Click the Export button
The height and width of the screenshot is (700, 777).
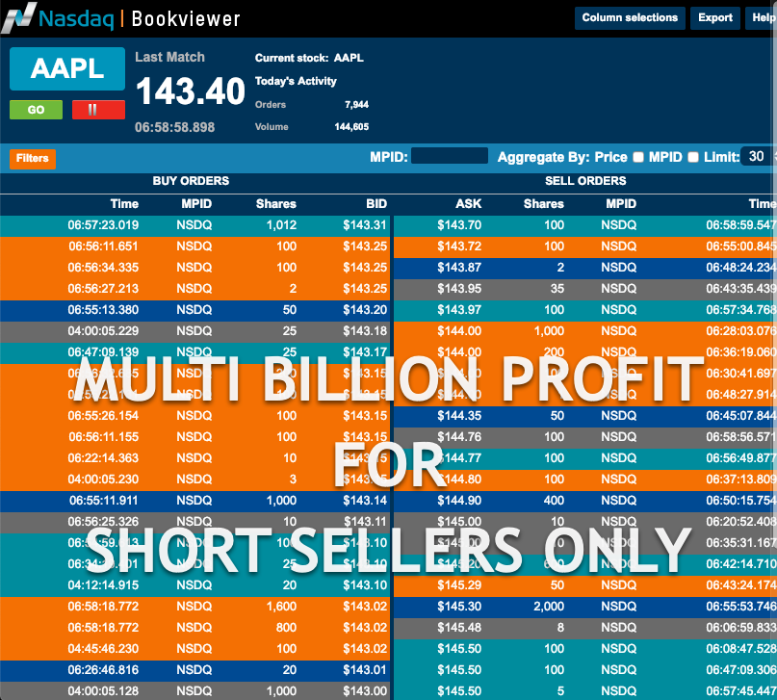(x=715, y=18)
